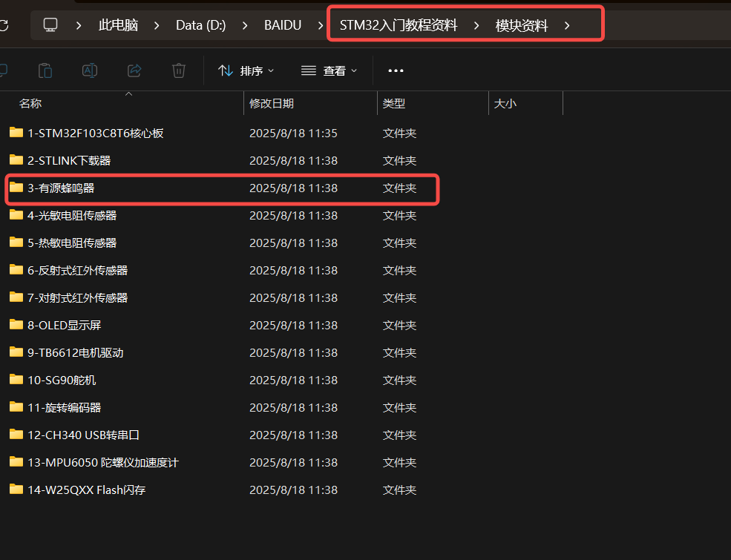
Task: Go to 此电脑 in the address bar
Action: (118, 25)
